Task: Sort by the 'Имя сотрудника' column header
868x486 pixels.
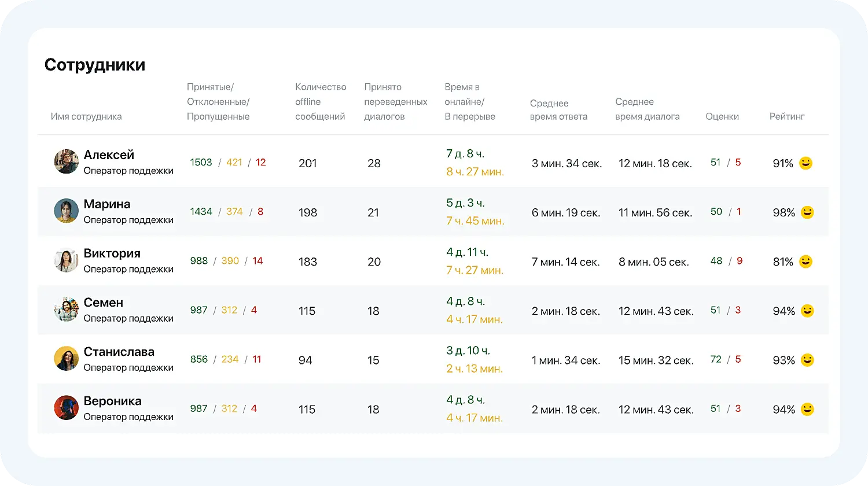Action: (x=87, y=116)
